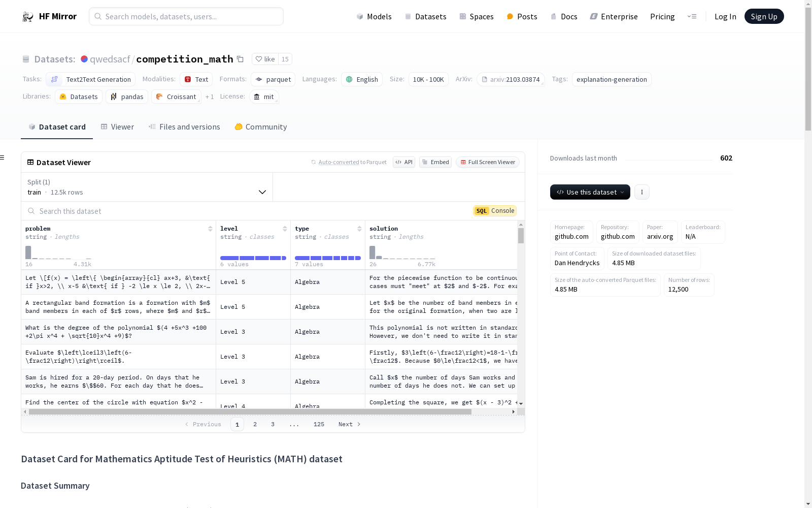Open the Homepage github.com link

571,232
